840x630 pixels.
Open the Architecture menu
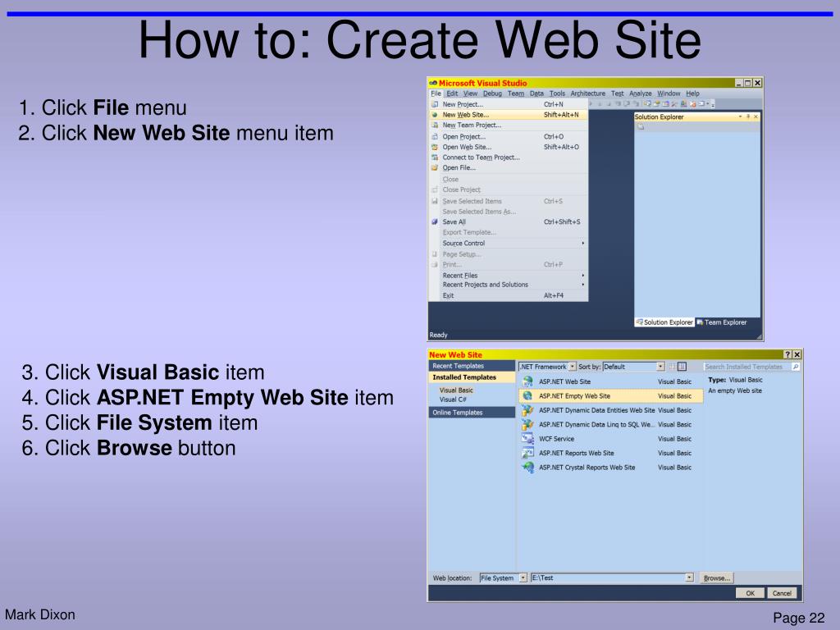pos(587,94)
